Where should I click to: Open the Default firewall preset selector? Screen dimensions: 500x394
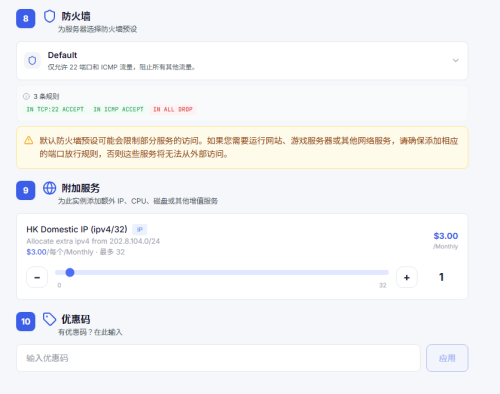tap(242, 61)
